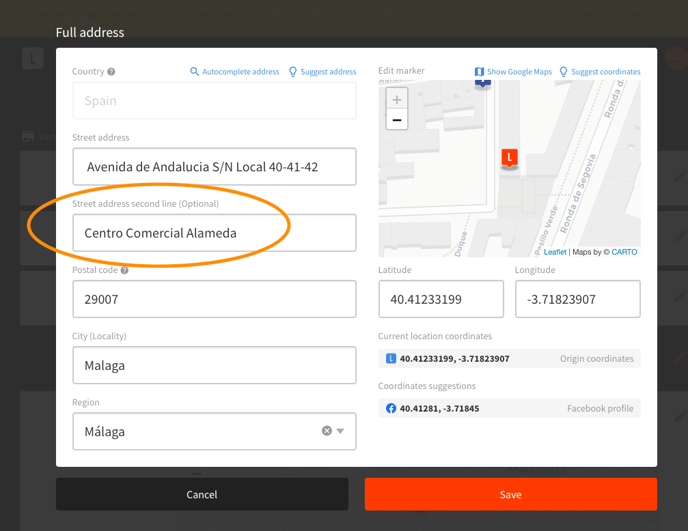This screenshot has width=688, height=531.
Task: Click the orange location marker on the map
Action: point(509,158)
